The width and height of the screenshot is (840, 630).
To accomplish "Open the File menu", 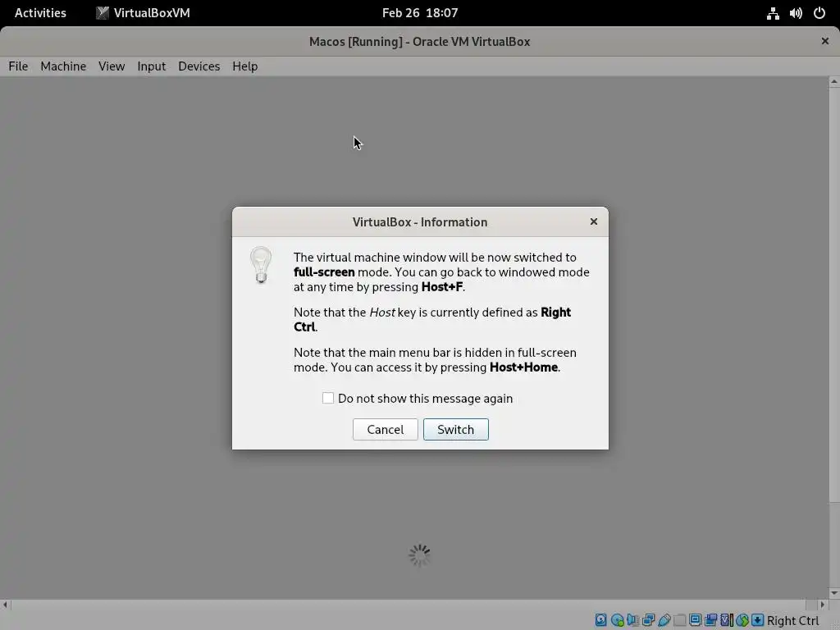I will pos(18,66).
